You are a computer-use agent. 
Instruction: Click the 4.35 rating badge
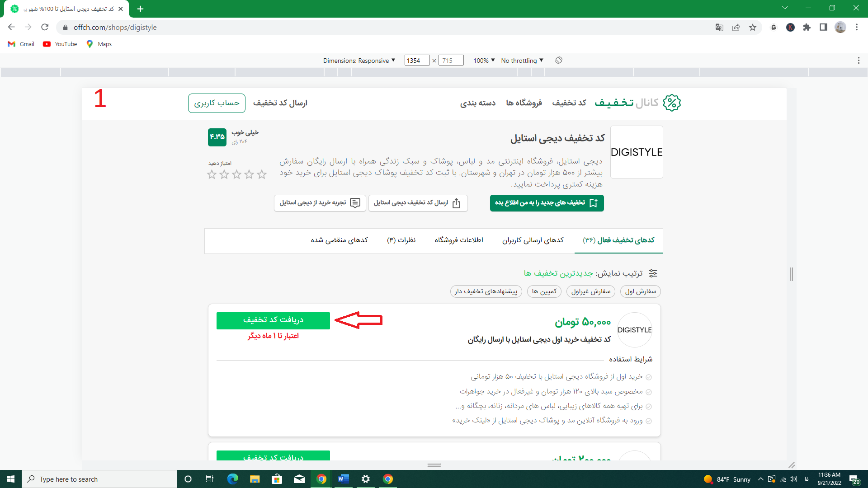(217, 137)
